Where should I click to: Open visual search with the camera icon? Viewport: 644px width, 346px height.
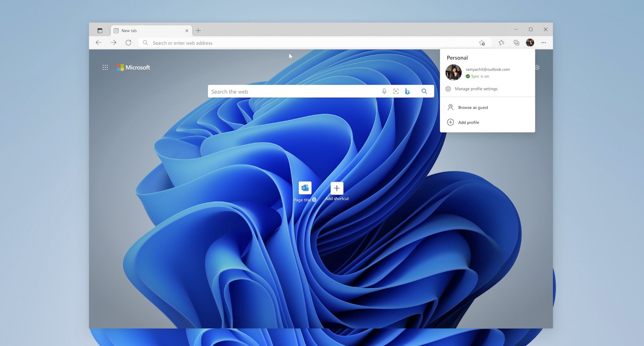(x=396, y=91)
